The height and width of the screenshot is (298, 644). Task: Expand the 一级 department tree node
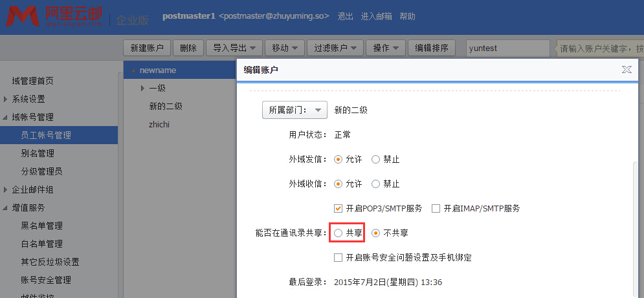tap(142, 88)
